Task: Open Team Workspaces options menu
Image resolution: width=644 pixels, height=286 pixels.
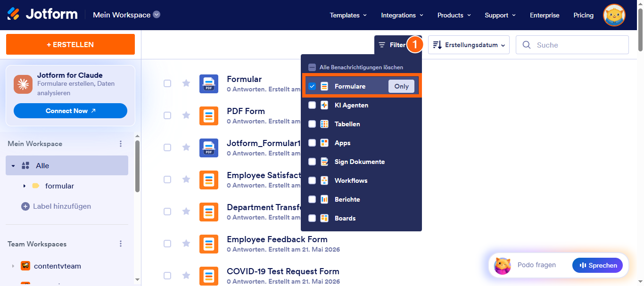Action: click(x=121, y=244)
